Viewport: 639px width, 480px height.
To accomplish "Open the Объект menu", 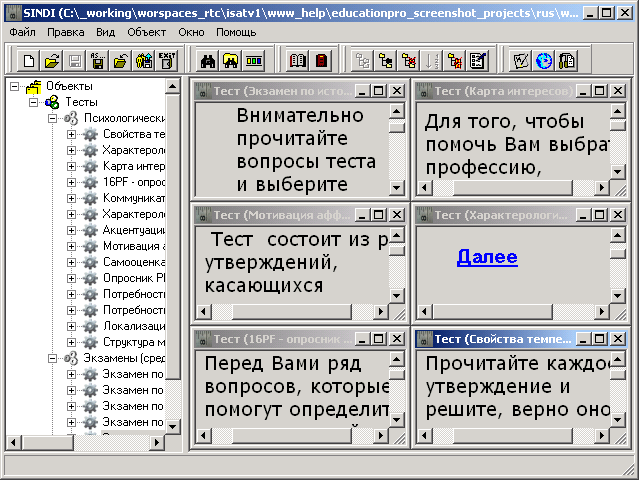I will [146, 32].
